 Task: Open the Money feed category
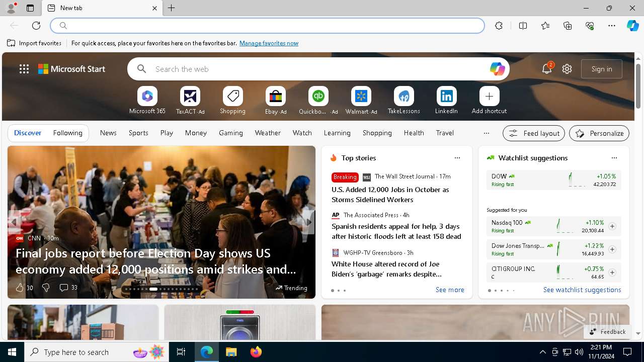coord(196,133)
